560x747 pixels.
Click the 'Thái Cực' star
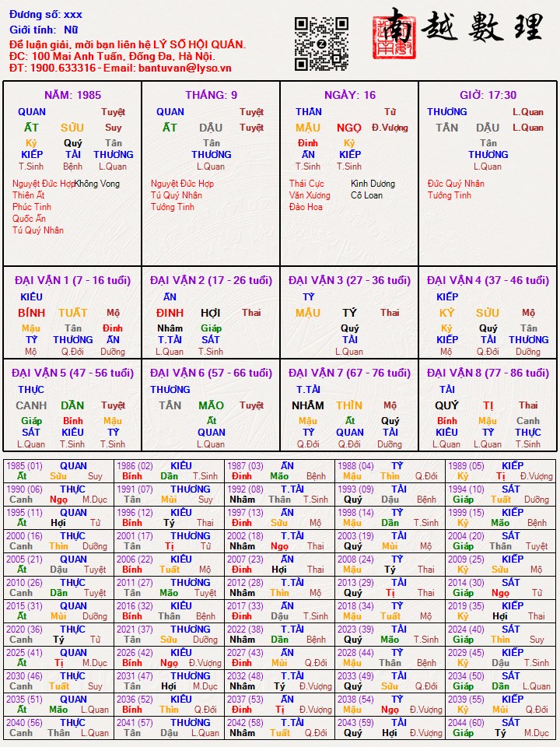coord(306,184)
